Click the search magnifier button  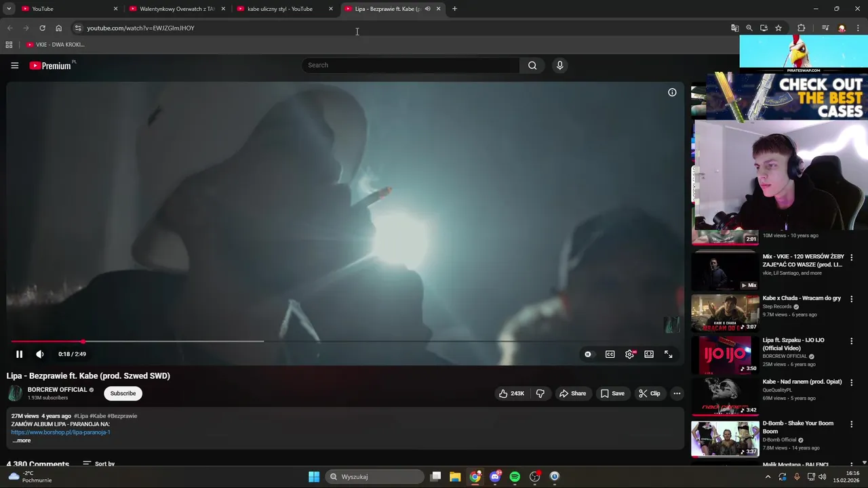click(x=532, y=65)
